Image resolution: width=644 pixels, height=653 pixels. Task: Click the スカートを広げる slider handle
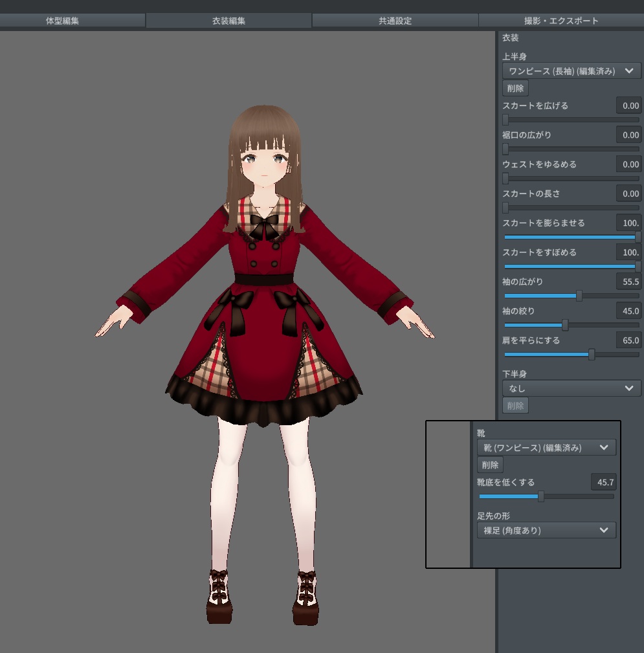click(505, 119)
